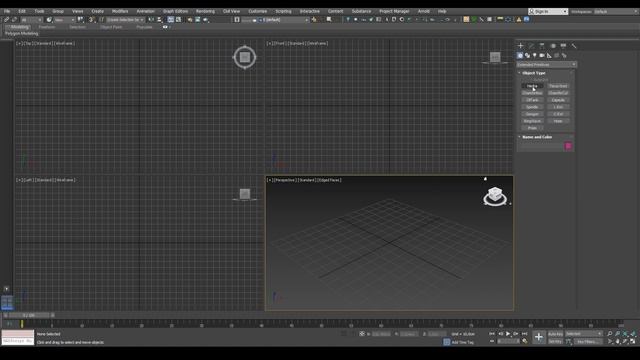Click the Hedra object button
The height and width of the screenshot is (360, 640).
click(x=532, y=86)
